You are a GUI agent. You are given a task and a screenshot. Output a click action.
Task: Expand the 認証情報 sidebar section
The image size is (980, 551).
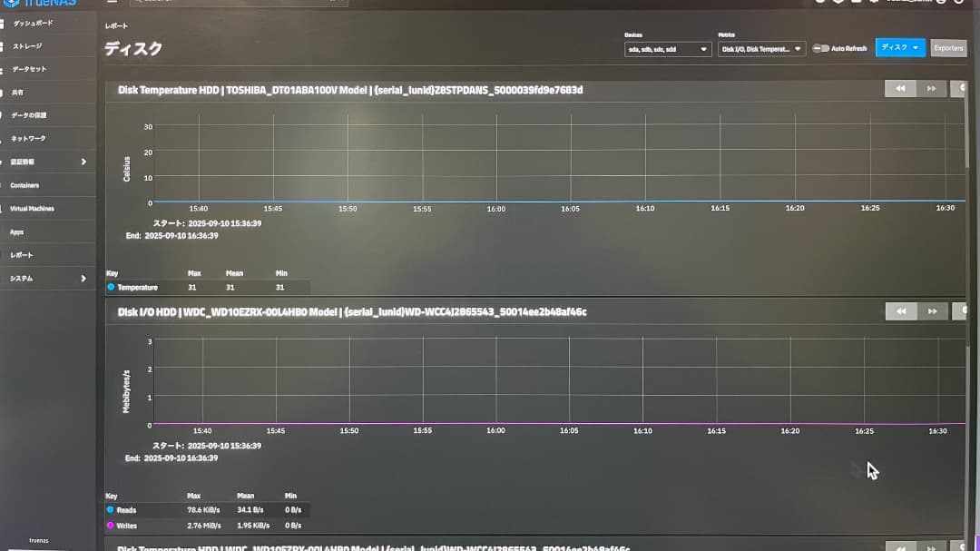[45, 162]
